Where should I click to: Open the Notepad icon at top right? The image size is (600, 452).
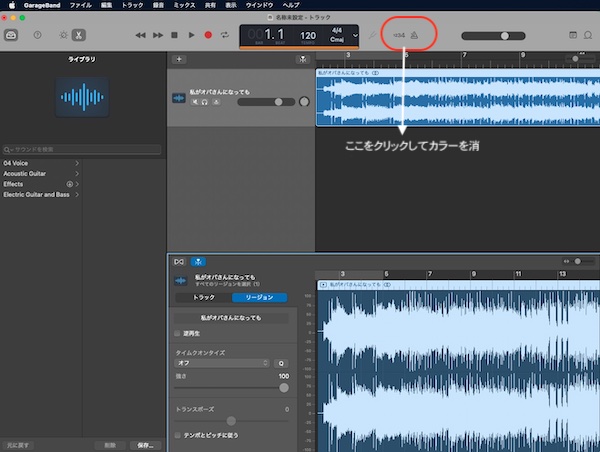tap(573, 35)
